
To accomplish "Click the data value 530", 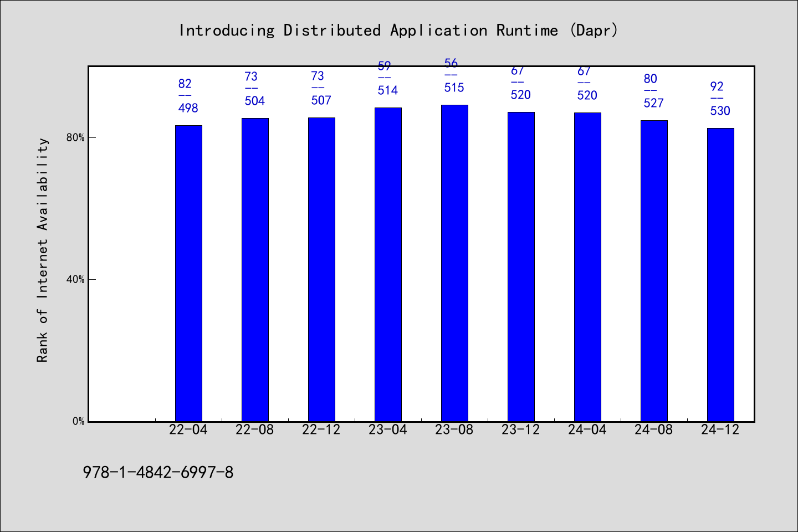I will [x=720, y=111].
